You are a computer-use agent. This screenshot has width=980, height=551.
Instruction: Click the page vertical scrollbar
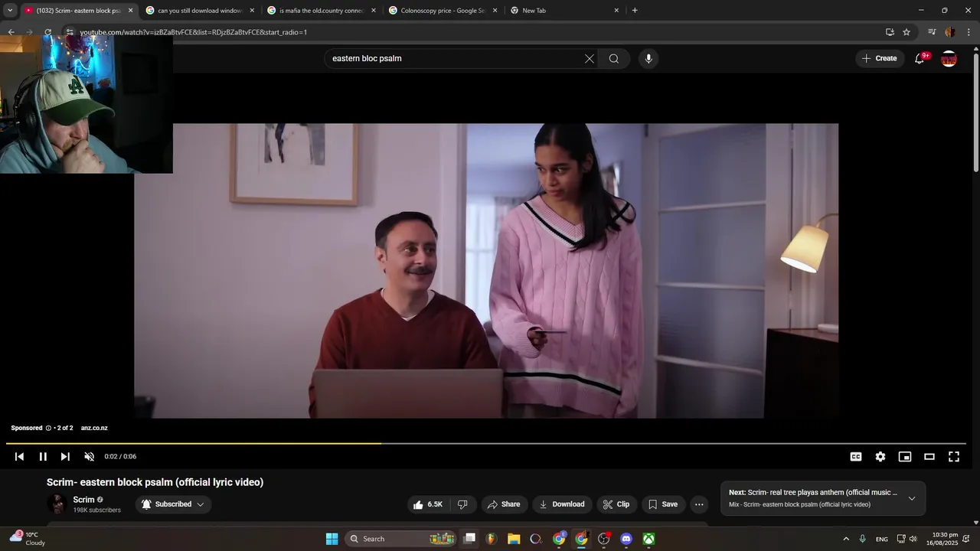tap(975, 111)
